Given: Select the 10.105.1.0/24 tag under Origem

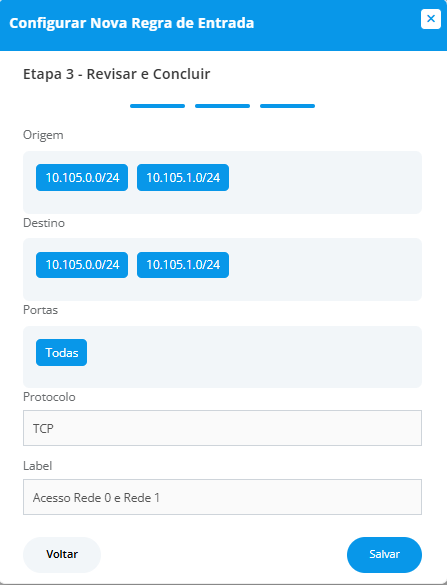Looking at the screenshot, I should click(183, 178).
